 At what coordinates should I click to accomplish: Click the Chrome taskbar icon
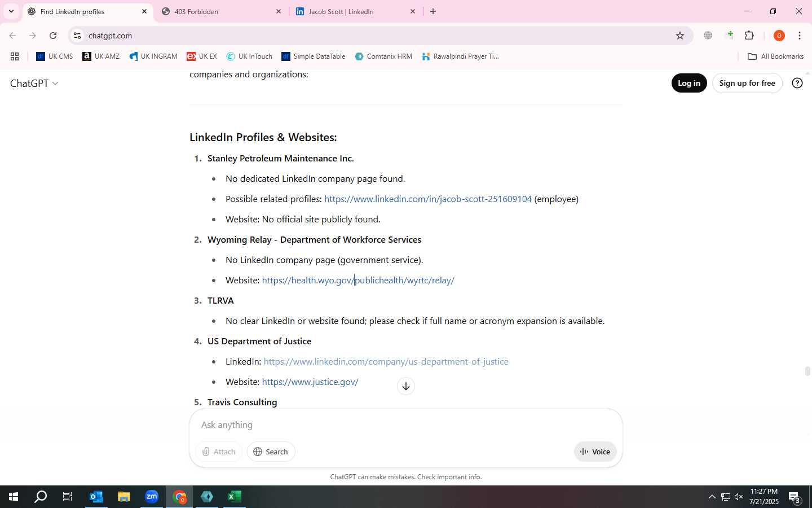pyautogui.click(x=179, y=497)
